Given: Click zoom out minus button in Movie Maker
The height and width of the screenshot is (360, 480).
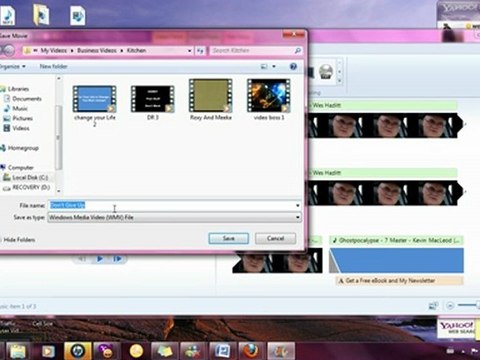Looking at the screenshot, I should click(x=450, y=305).
